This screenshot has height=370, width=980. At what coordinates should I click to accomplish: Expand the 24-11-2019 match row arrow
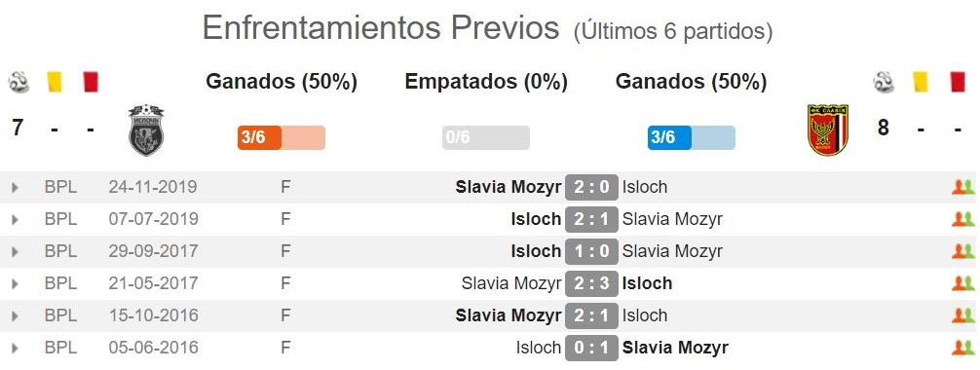(x=15, y=188)
